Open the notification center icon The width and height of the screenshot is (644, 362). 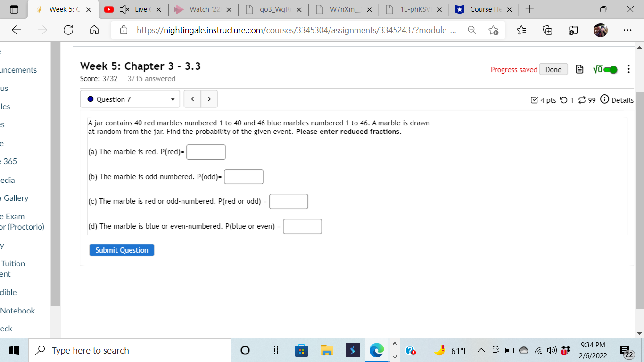pyautogui.click(x=627, y=351)
